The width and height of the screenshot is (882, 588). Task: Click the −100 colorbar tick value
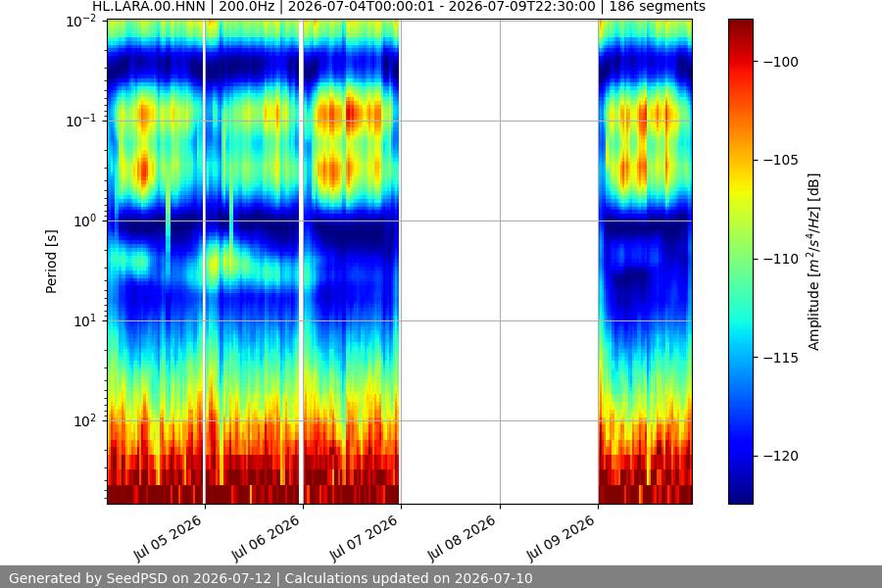point(781,62)
